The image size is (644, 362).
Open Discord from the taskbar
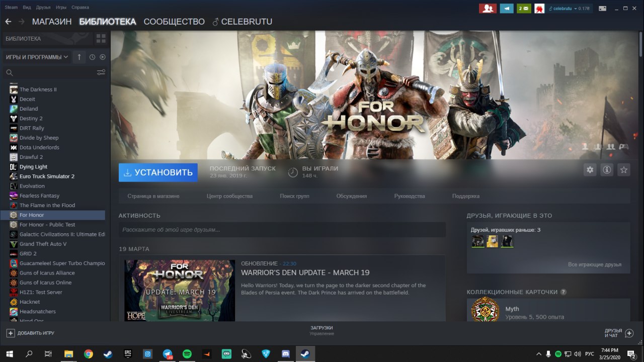point(285,353)
